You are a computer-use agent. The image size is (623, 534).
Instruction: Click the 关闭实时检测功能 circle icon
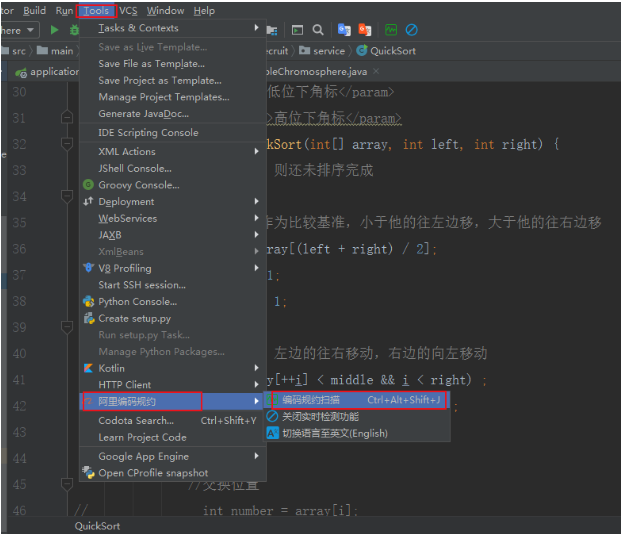click(272, 416)
